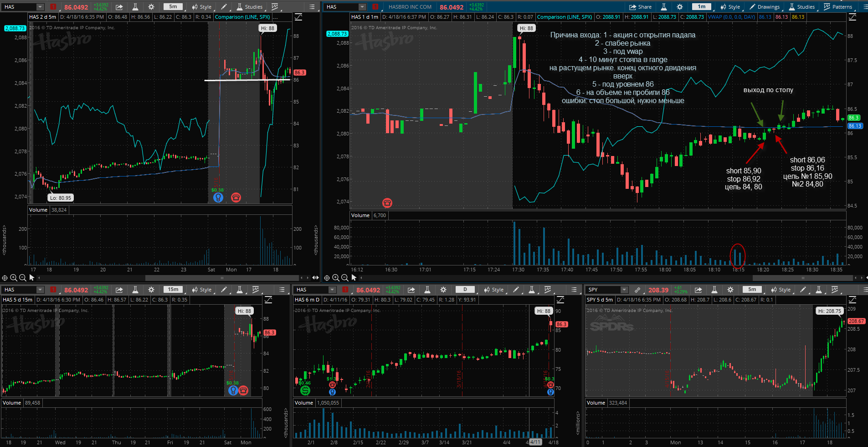This screenshot has width=868, height=447.
Task: Zoom in with magnifier below top-left chart
Action: click(x=14, y=277)
